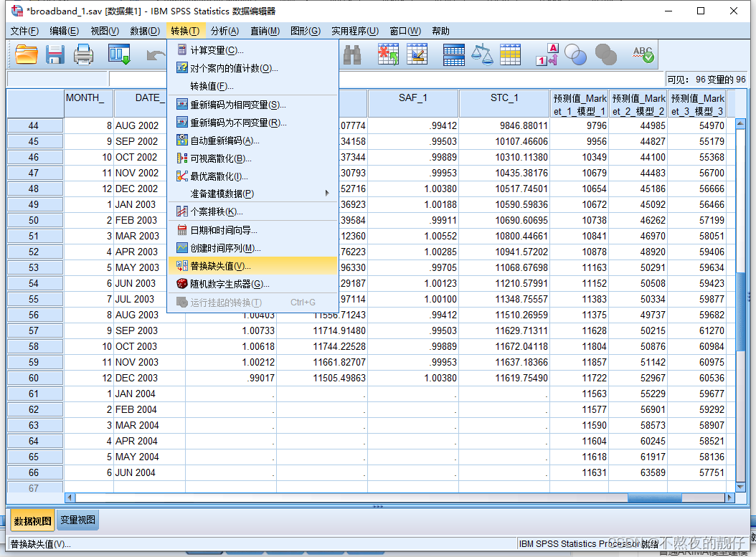Image resolution: width=756 pixels, height=557 pixels.
Task: Switch to 变量视图 tab
Action: [77, 520]
